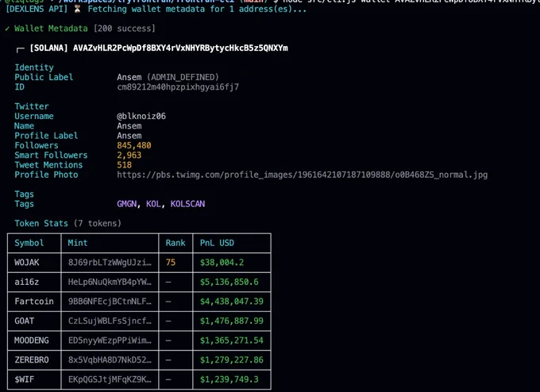Click the smart followers value 2,963
The width and height of the screenshot is (540, 392).
[129, 155]
